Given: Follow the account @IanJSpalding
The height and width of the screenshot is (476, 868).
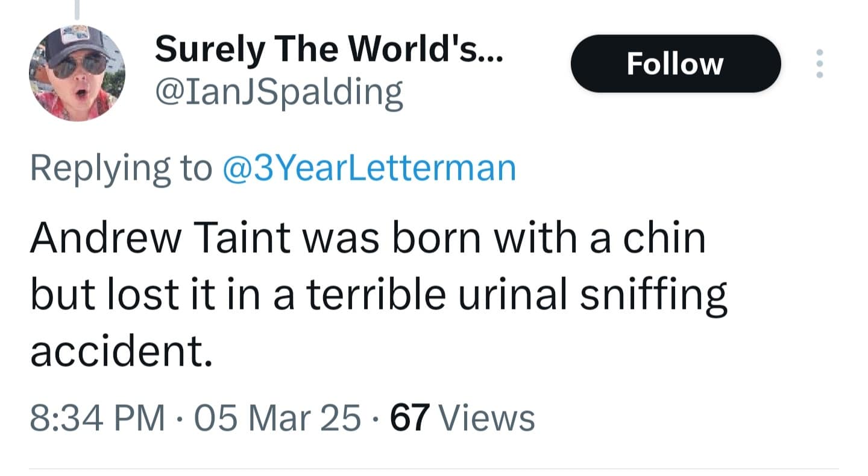Looking at the screenshot, I should (x=675, y=63).
